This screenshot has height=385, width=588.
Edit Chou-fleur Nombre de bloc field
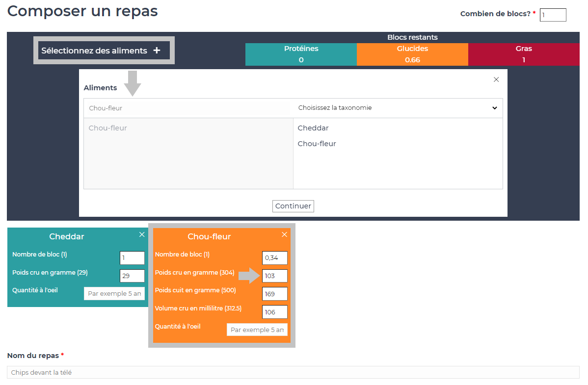[274, 258]
